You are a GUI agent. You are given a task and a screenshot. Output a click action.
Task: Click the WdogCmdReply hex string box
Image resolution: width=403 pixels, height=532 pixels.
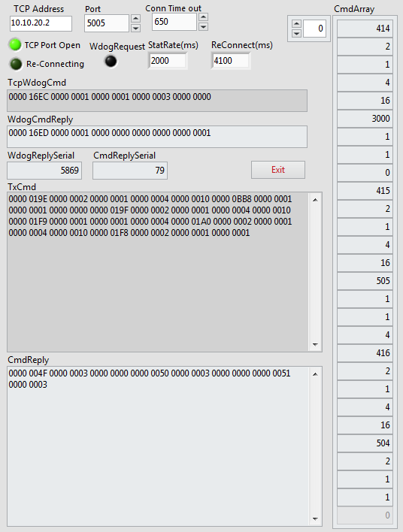[157, 137]
